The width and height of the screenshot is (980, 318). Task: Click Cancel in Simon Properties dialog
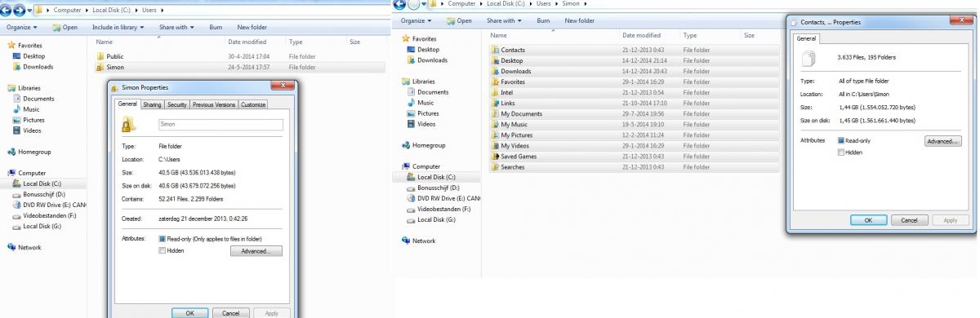pos(230,312)
